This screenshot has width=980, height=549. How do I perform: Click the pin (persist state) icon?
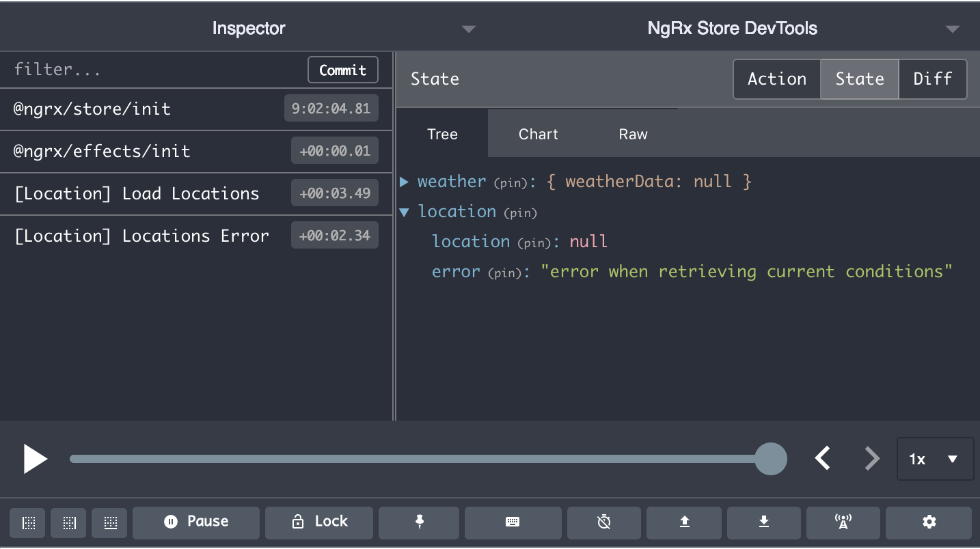point(419,522)
